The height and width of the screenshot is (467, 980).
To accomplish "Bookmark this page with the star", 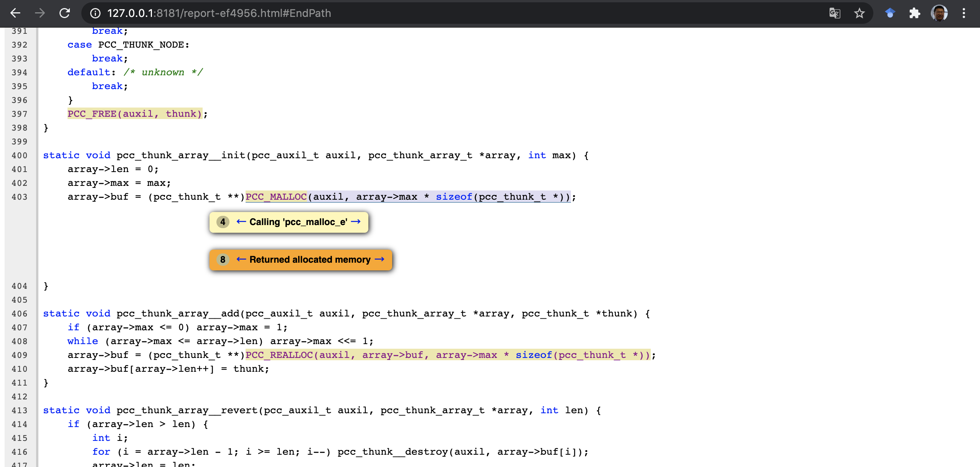I will coord(860,13).
